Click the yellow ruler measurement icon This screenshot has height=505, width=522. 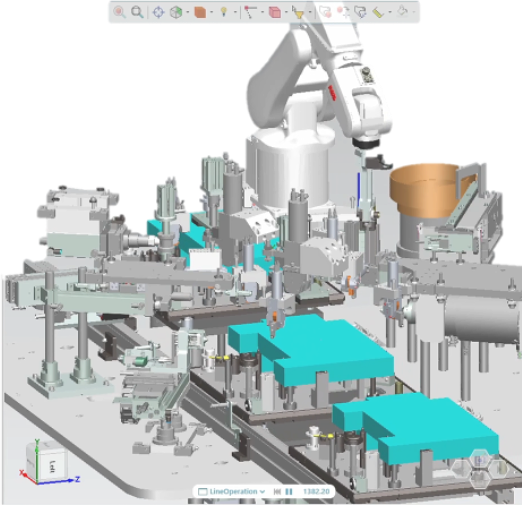click(378, 13)
